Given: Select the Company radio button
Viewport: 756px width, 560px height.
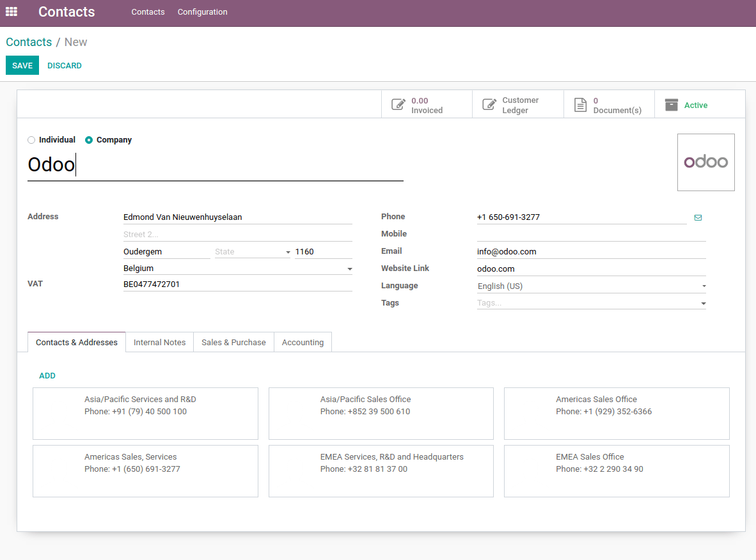Looking at the screenshot, I should (90, 140).
